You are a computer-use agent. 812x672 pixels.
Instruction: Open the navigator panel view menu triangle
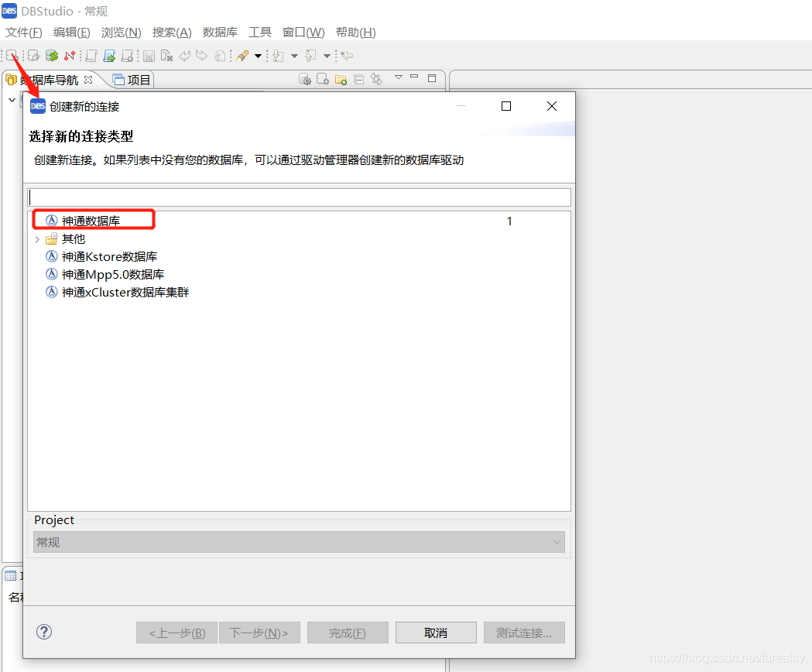click(x=398, y=77)
